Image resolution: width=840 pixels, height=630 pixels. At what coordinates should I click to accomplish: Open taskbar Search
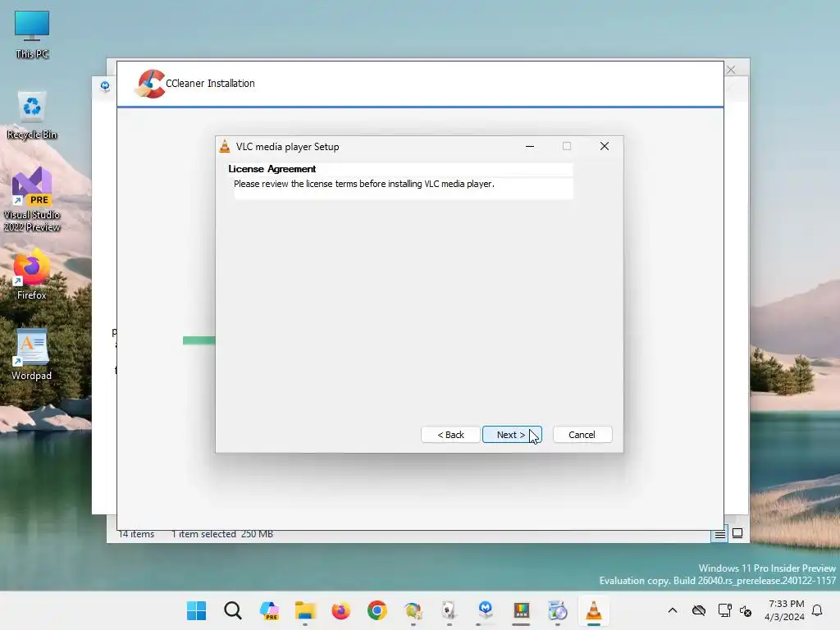pos(232,610)
